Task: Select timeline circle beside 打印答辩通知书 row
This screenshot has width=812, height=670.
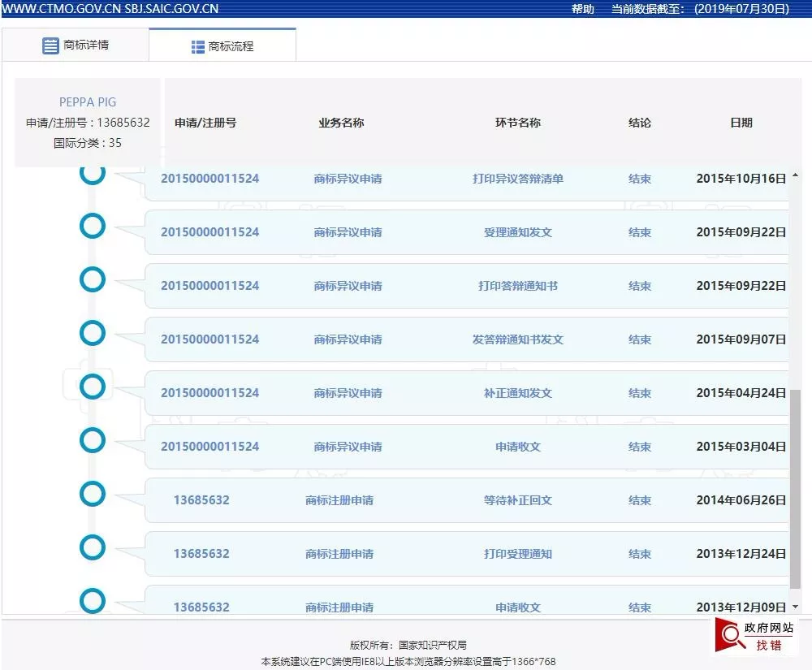Action: tap(93, 279)
